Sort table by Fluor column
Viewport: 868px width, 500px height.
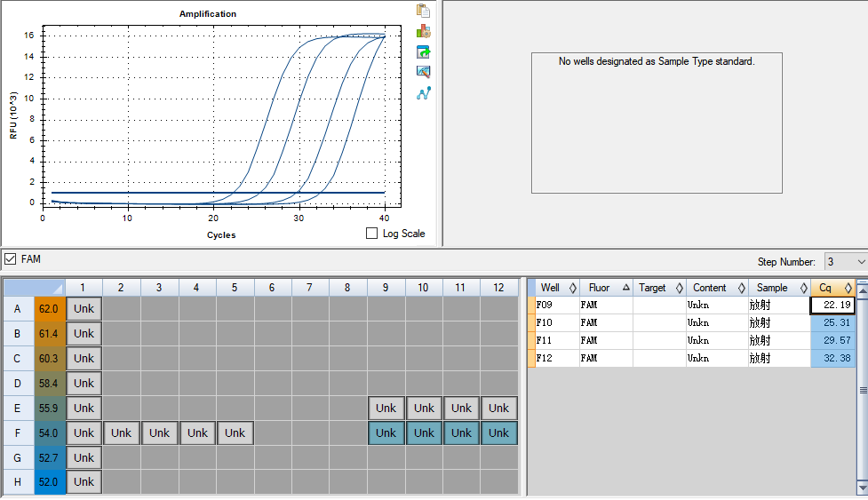(x=606, y=288)
